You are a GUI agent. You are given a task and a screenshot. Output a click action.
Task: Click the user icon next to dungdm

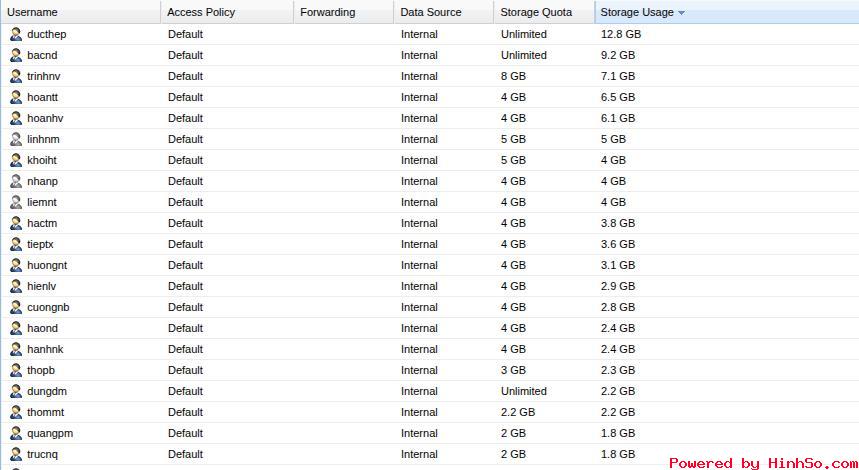click(x=16, y=391)
